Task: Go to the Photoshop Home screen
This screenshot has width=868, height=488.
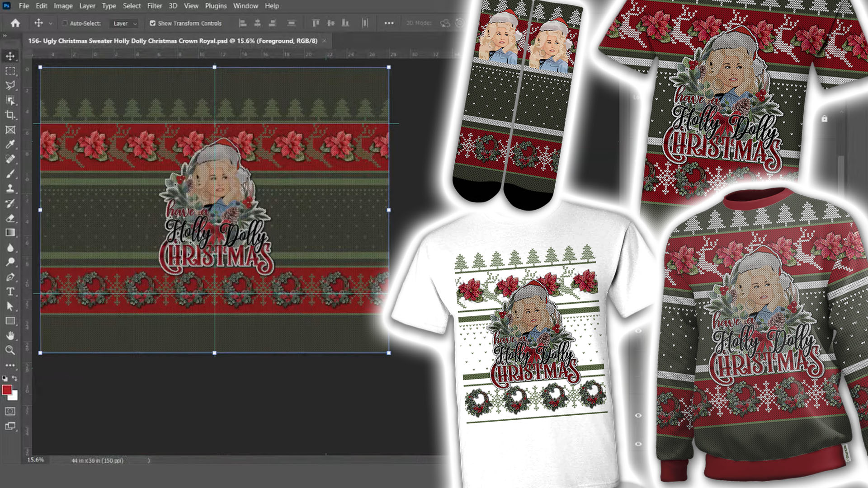Action: 15,23
